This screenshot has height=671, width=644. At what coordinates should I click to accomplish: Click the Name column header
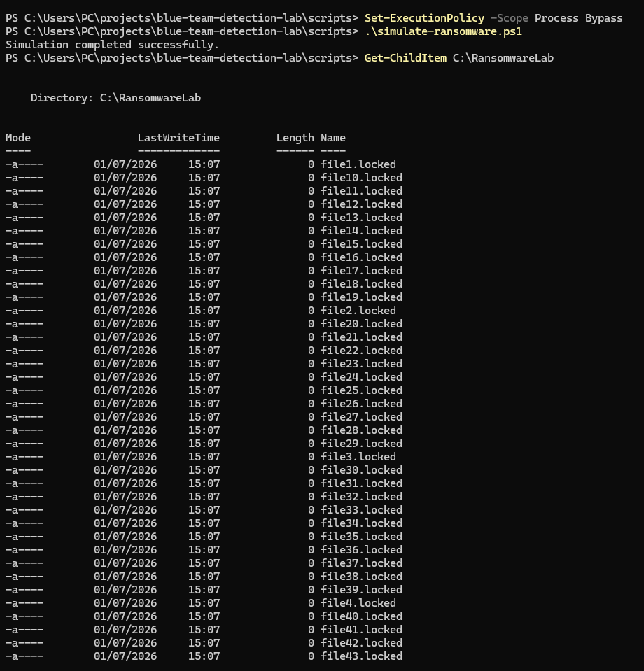333,138
